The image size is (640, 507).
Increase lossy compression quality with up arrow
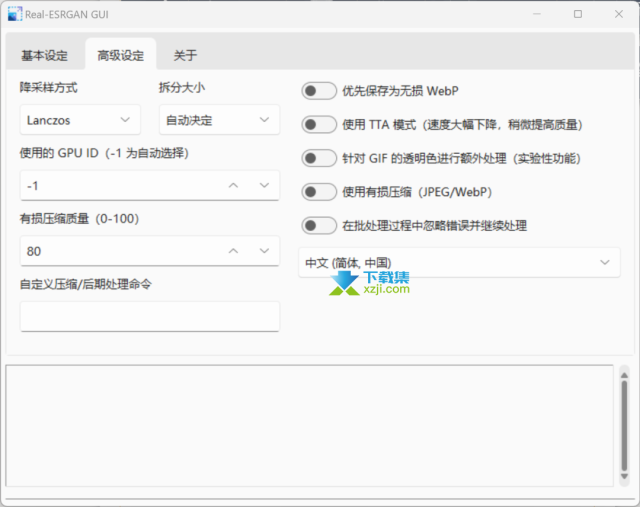233,251
